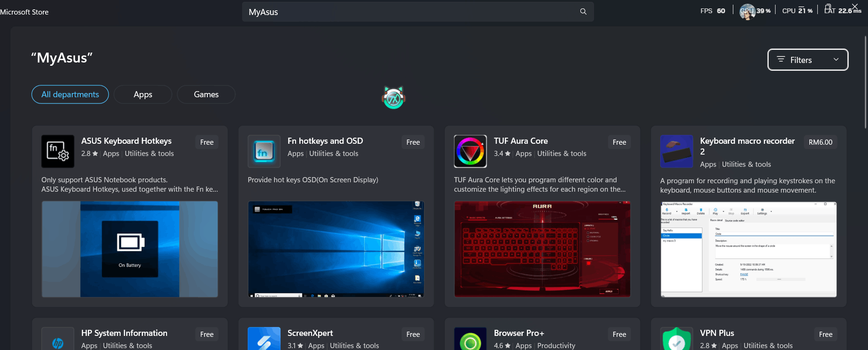Click the Productivity category under Browser Pro+
868x350 pixels.
pos(556,345)
